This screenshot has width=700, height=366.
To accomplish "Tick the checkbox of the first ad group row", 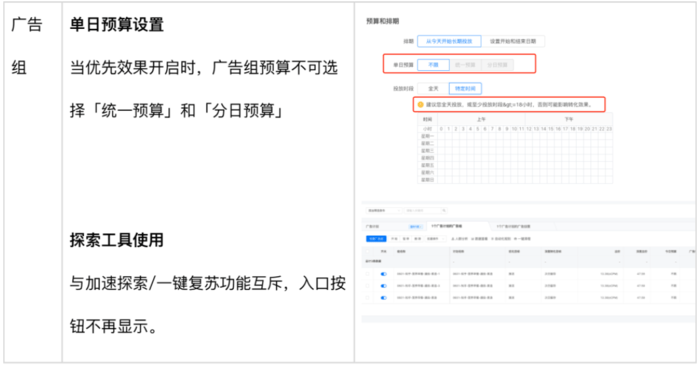I will click(367, 274).
